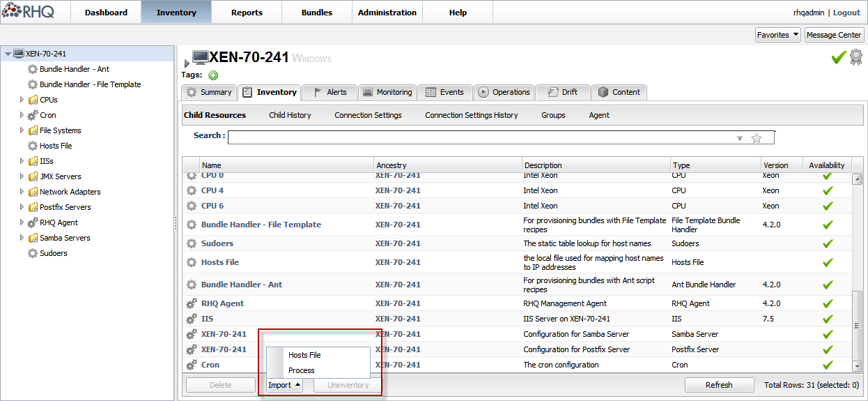The image size is (868, 401).
Task: Switch to the Alerts tab
Action: pyautogui.click(x=330, y=92)
